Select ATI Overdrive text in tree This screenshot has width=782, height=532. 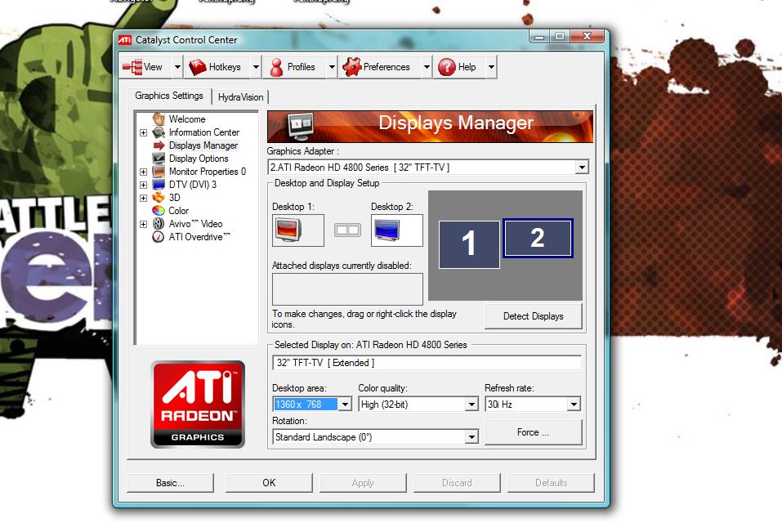(199, 237)
